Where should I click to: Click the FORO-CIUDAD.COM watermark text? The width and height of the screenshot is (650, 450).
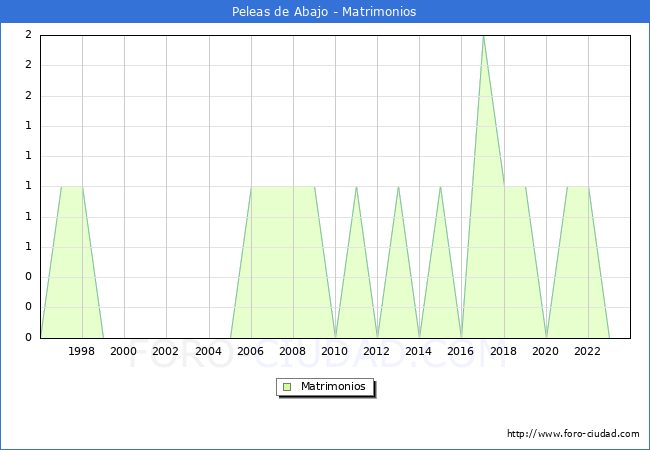pos(325,355)
